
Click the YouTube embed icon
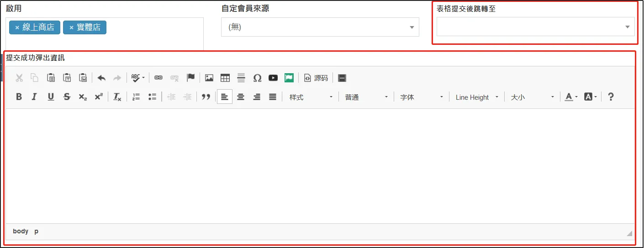(x=273, y=78)
